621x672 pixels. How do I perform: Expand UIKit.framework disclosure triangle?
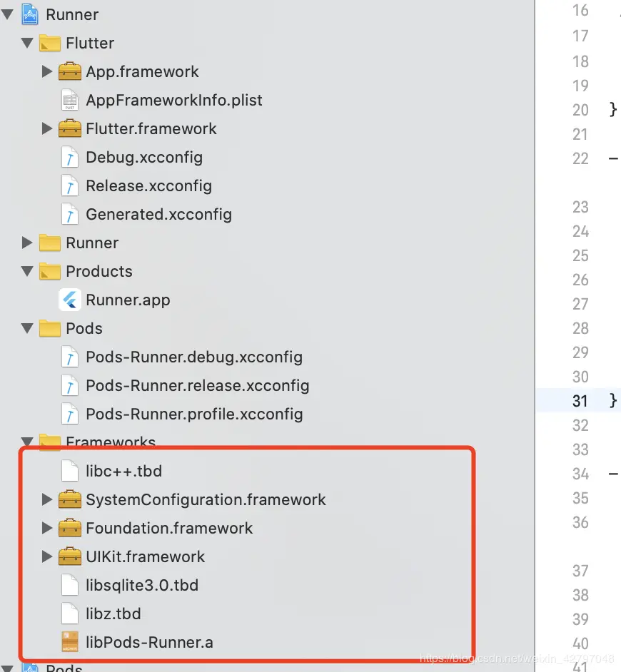pyautogui.click(x=46, y=556)
